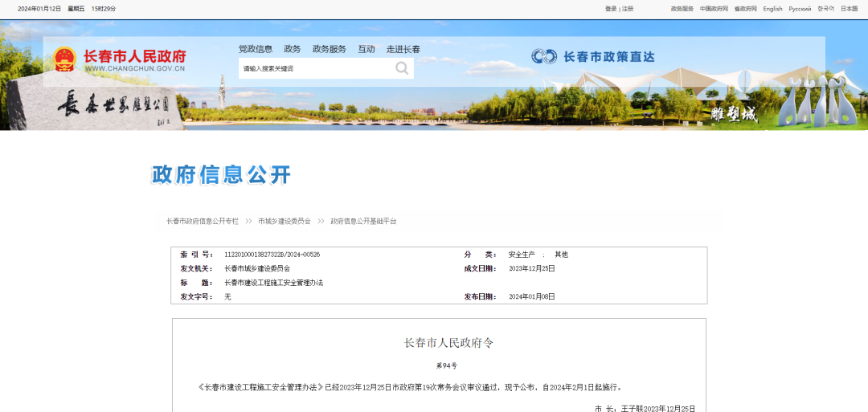Open the top bar 政务服务 link
This screenshot has width=868, height=412.
682,9
